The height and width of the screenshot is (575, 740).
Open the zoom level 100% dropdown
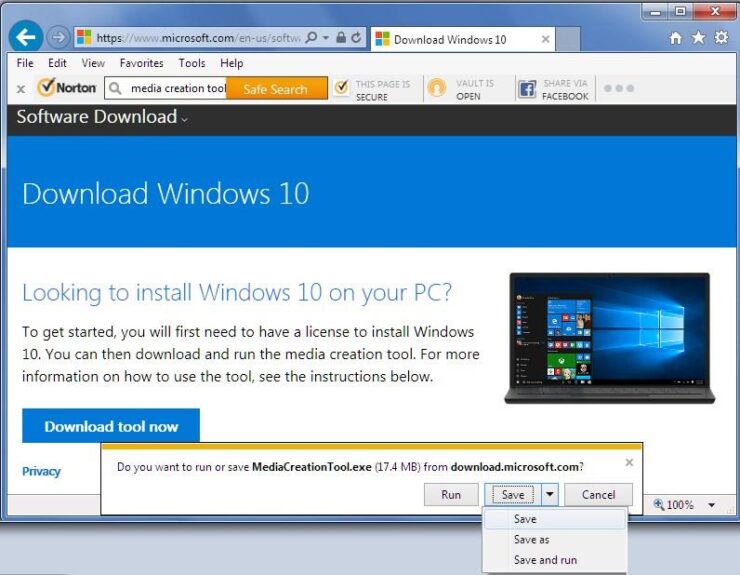[711, 505]
